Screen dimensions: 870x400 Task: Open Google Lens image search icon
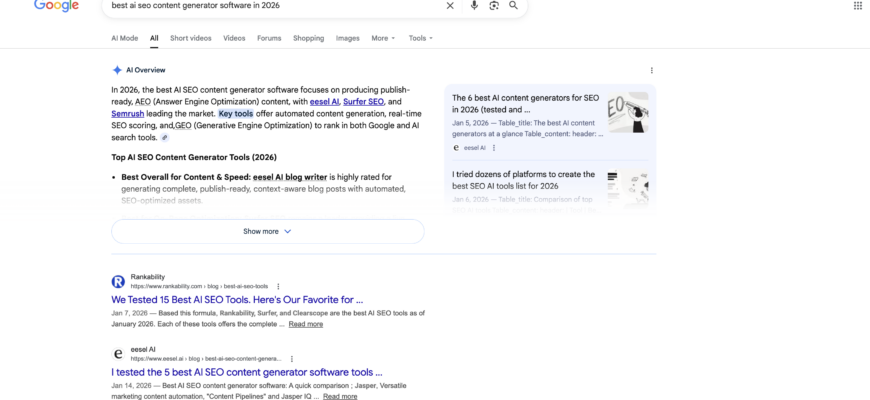tap(494, 6)
